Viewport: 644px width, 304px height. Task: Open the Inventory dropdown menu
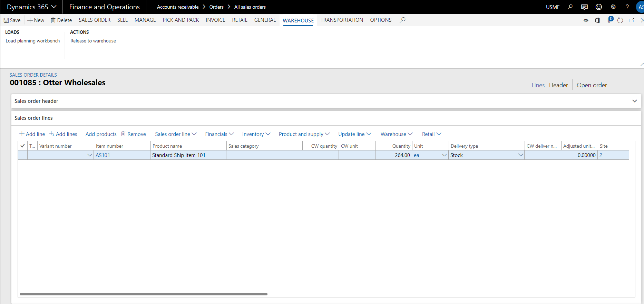[256, 134]
